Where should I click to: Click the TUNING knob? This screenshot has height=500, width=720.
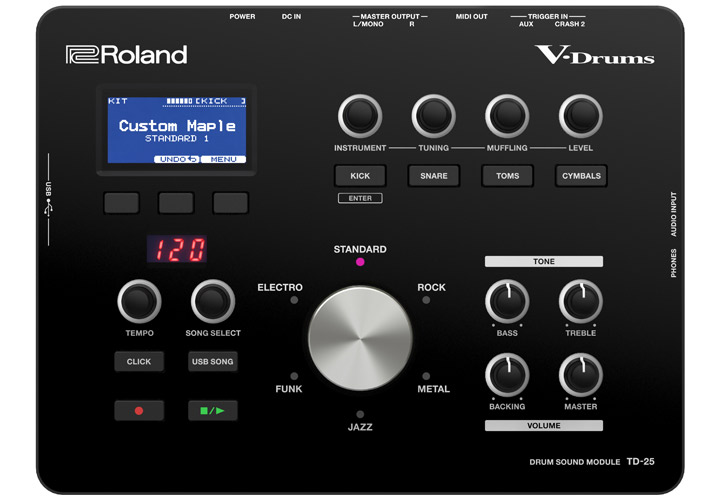click(433, 116)
